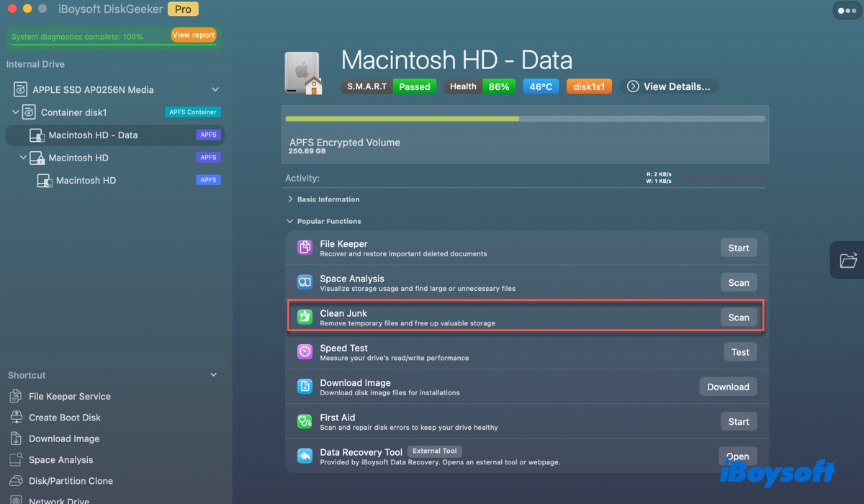Open File Keeper Service shortcut
This screenshot has width=864, height=504.
pos(70,396)
